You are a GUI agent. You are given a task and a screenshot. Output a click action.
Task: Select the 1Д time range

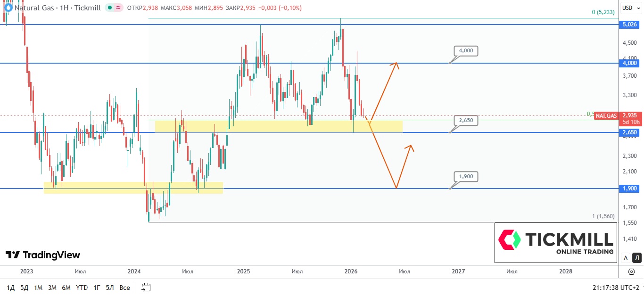click(11, 288)
